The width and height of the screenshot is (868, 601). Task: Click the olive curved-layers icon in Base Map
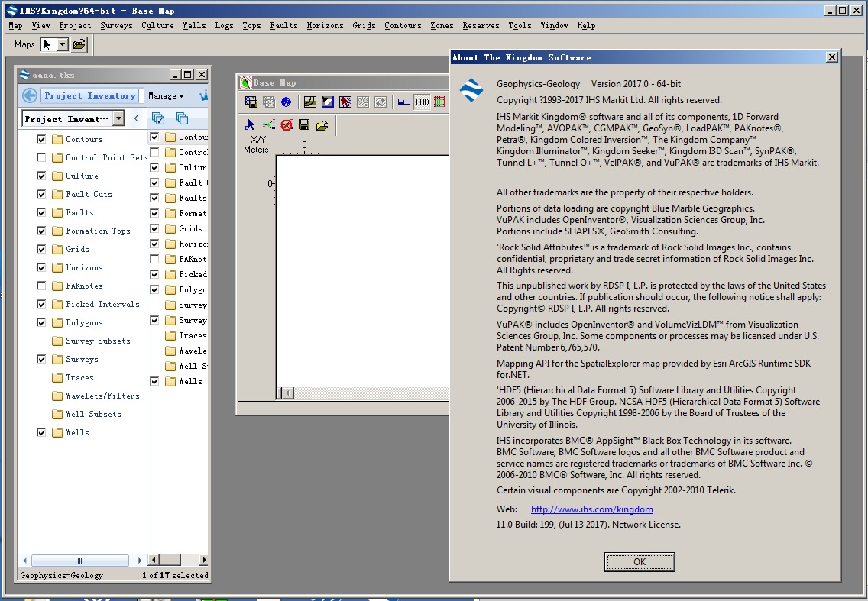point(310,102)
